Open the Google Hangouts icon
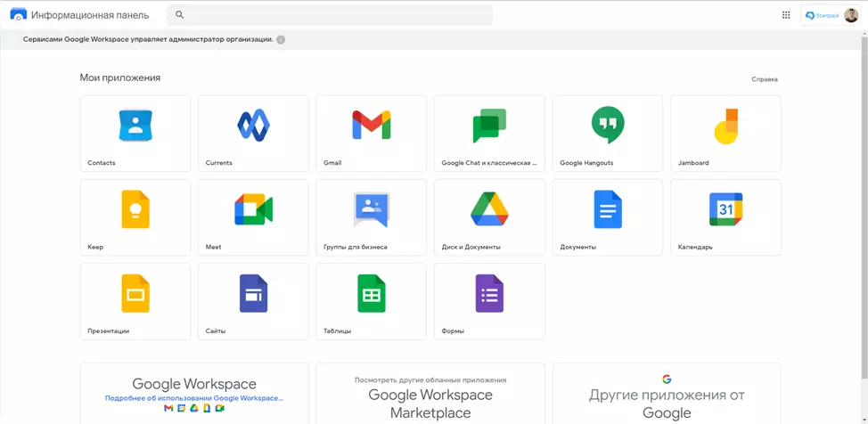The image size is (868, 424). [608, 126]
